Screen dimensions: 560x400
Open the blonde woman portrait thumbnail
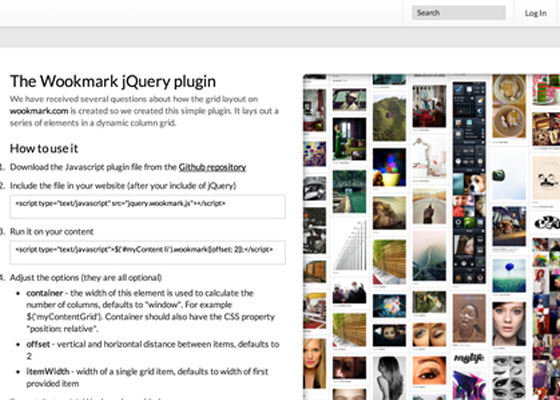(x=315, y=364)
